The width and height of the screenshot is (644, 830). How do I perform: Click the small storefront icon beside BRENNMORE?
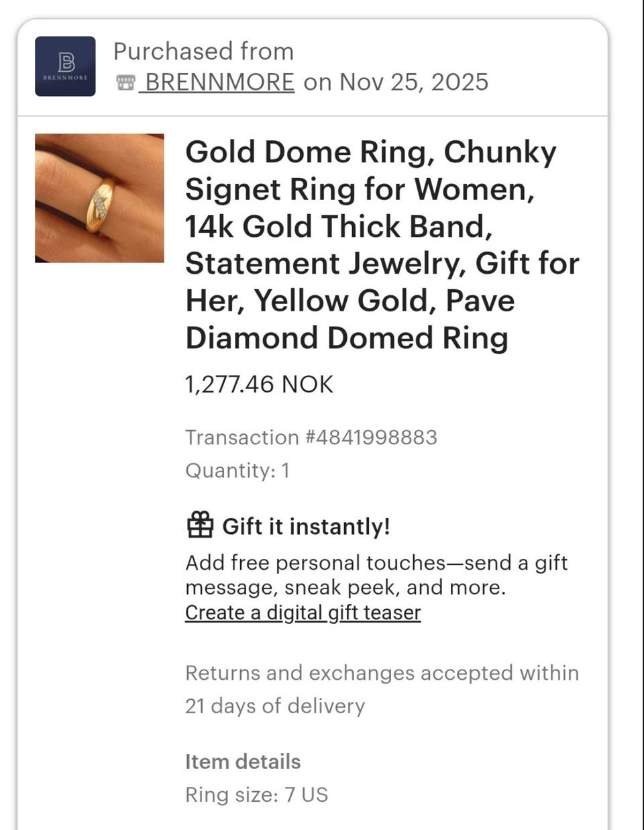[x=125, y=83]
